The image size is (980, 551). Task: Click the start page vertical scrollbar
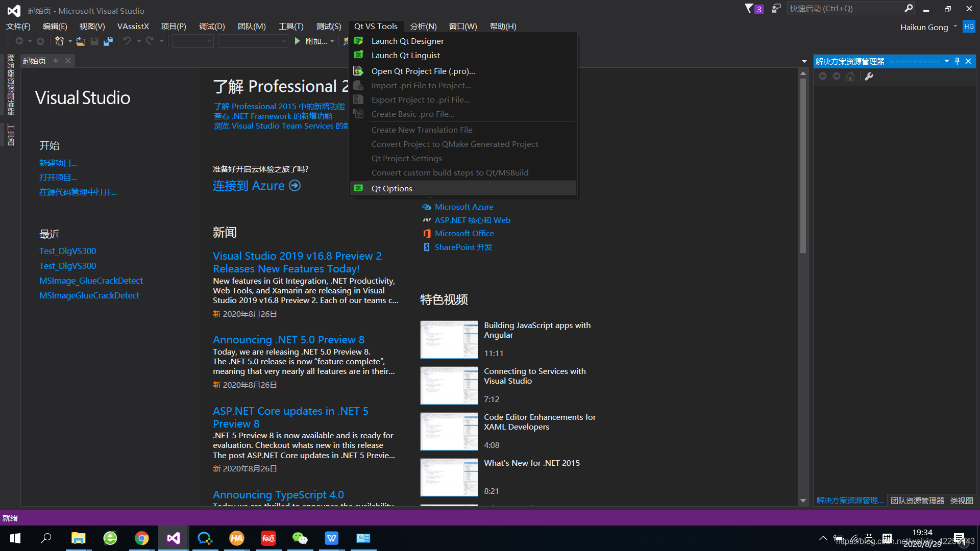(803, 163)
